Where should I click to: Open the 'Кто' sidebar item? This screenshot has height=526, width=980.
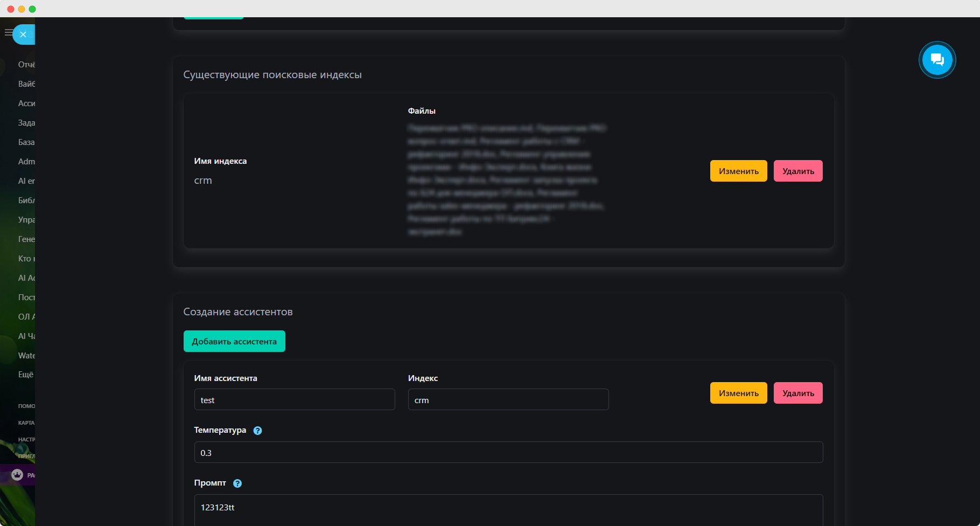[x=26, y=259]
